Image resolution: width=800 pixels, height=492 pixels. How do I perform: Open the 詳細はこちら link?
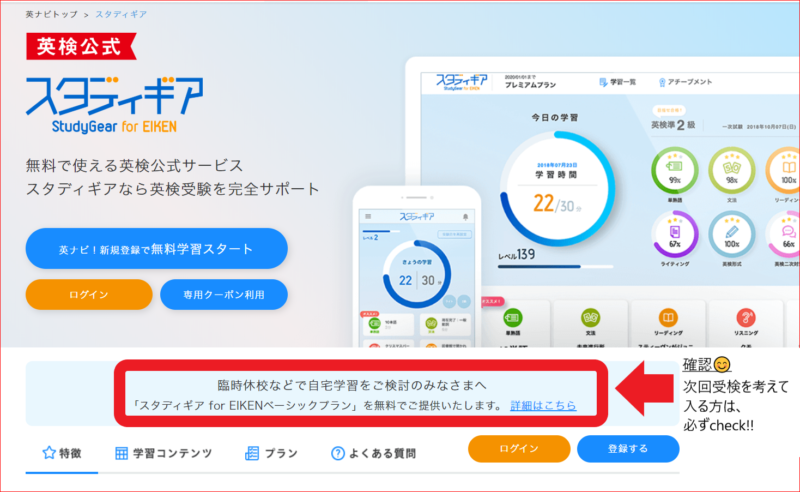543,405
